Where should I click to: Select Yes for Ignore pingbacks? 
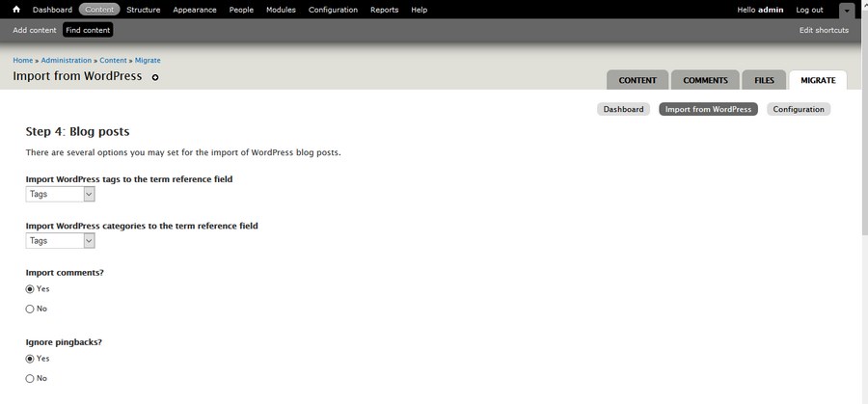[30, 359]
